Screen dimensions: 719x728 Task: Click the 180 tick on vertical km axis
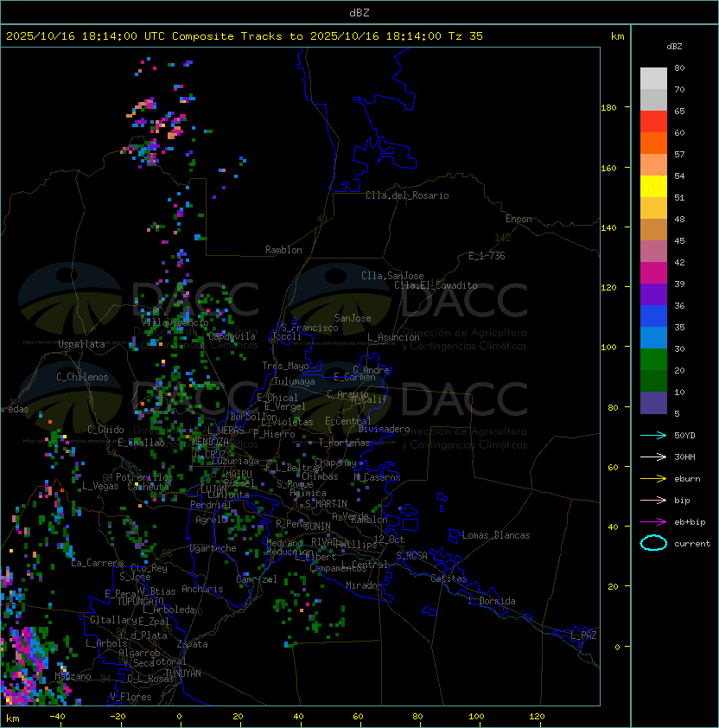click(608, 108)
